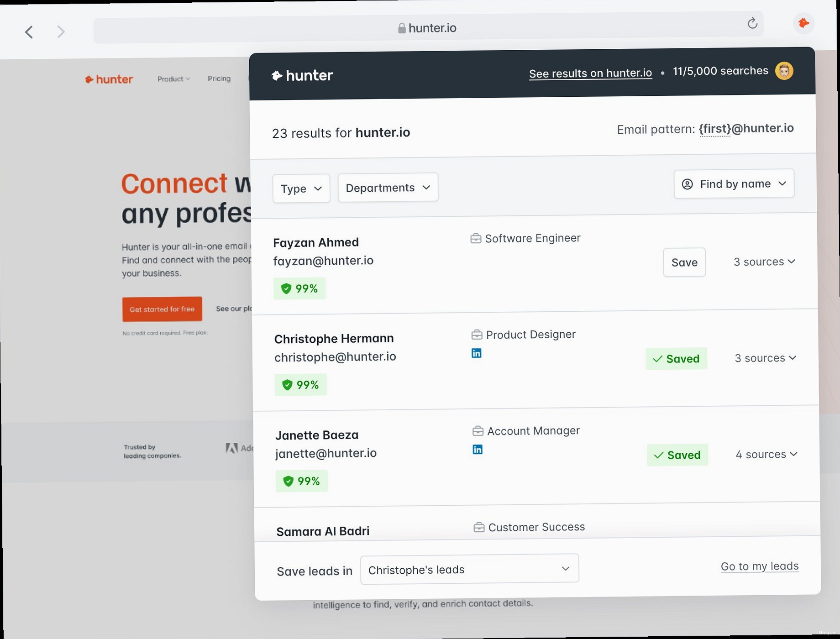Toggle the Saved state for Janette Baeza
The image size is (840, 639).
point(677,455)
